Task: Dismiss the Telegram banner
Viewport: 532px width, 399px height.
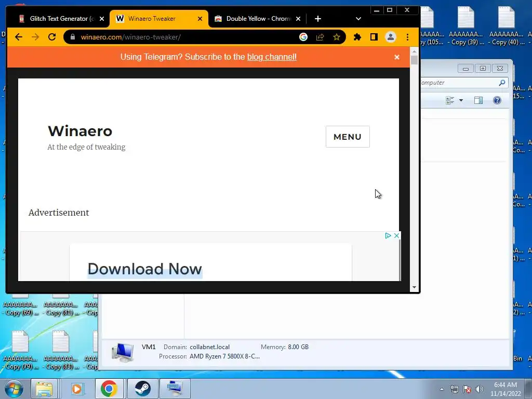Action: 397,57
